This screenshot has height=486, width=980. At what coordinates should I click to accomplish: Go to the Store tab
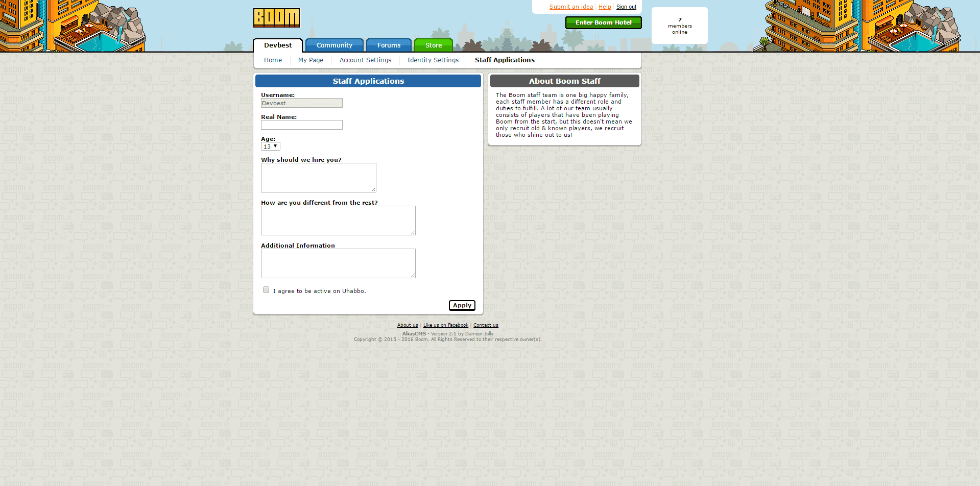point(434,45)
